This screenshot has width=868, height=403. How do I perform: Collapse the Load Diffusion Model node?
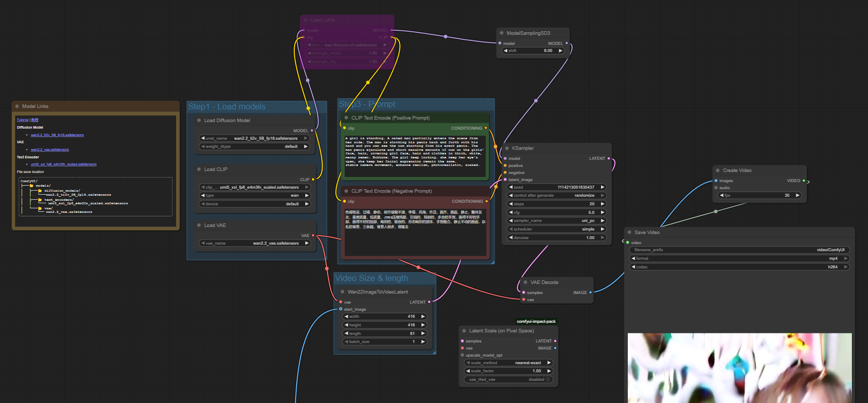(x=199, y=121)
